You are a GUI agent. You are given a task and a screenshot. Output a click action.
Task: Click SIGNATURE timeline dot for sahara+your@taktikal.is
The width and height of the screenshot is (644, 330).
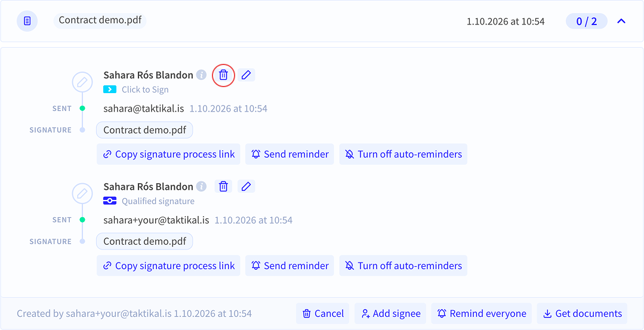[82, 241]
